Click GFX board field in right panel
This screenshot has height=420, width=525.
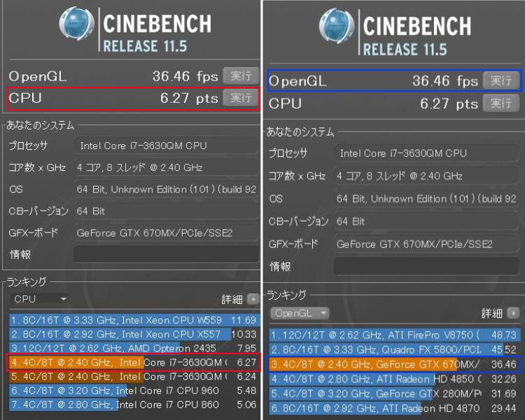(x=426, y=244)
